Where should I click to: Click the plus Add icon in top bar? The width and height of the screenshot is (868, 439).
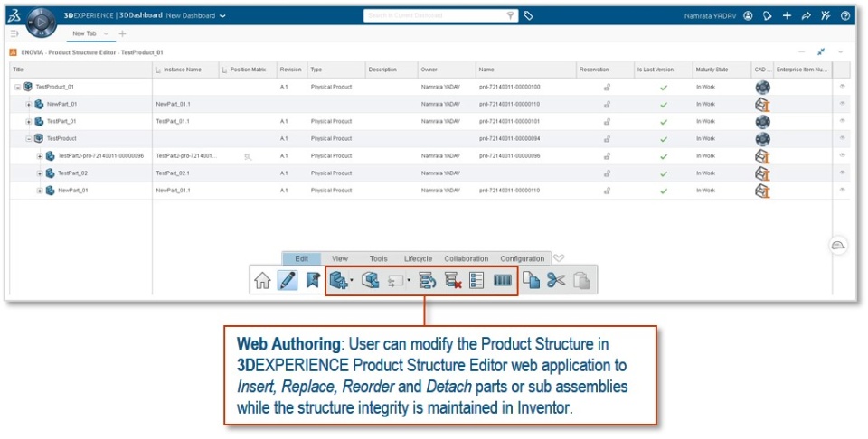787,16
